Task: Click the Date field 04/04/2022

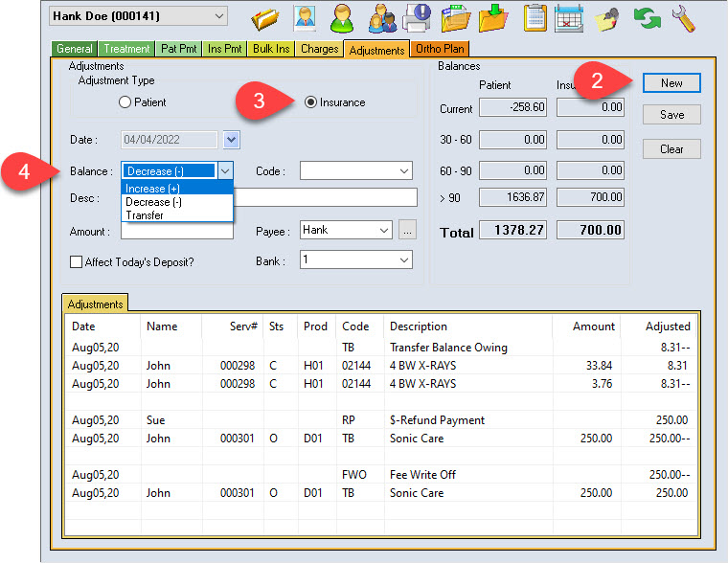Action: 169,140
